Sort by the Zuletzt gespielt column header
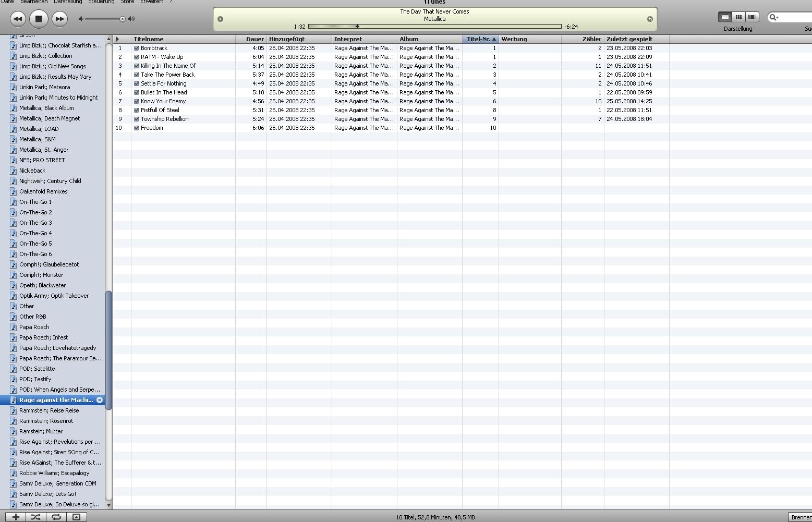This screenshot has width=812, height=522. (x=637, y=39)
